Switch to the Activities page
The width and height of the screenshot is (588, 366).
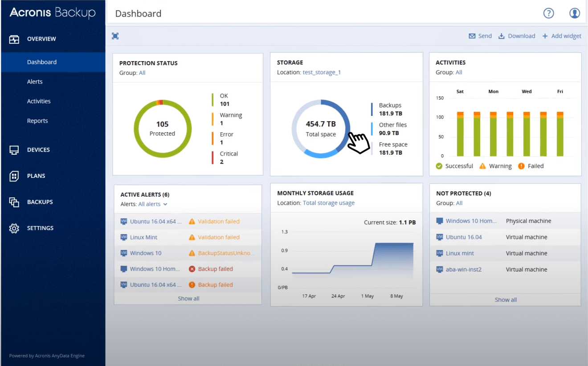38,101
